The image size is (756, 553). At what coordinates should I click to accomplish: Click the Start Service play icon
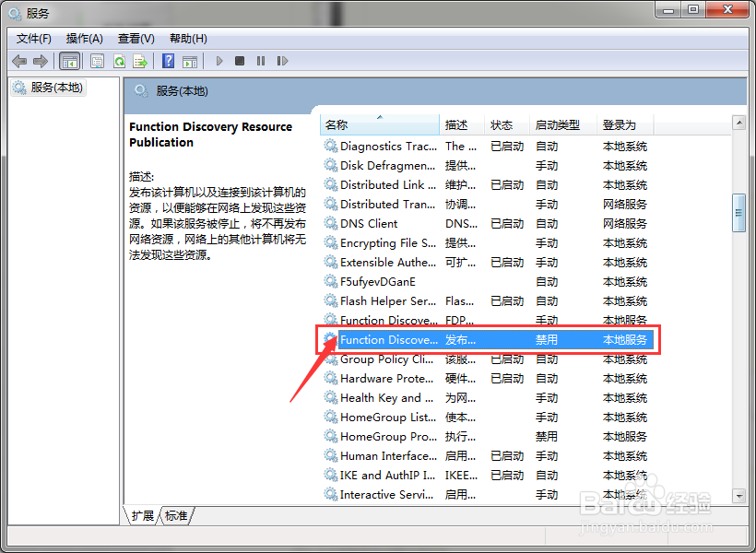tap(219, 61)
